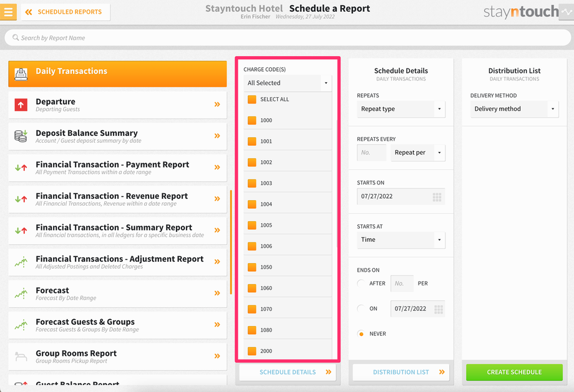Expand the Charge Code(s) All Selected dropdown

pos(288,83)
